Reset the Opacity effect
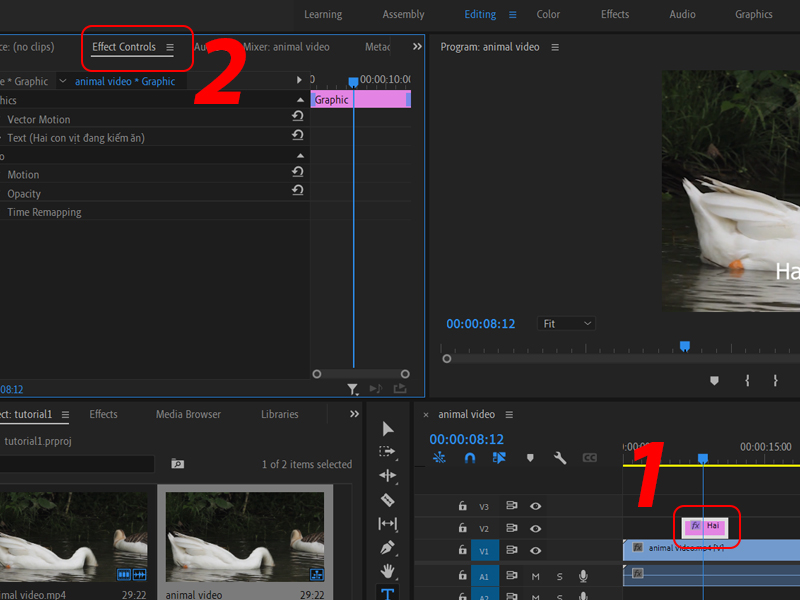Screen dimensions: 800x600 click(x=298, y=193)
